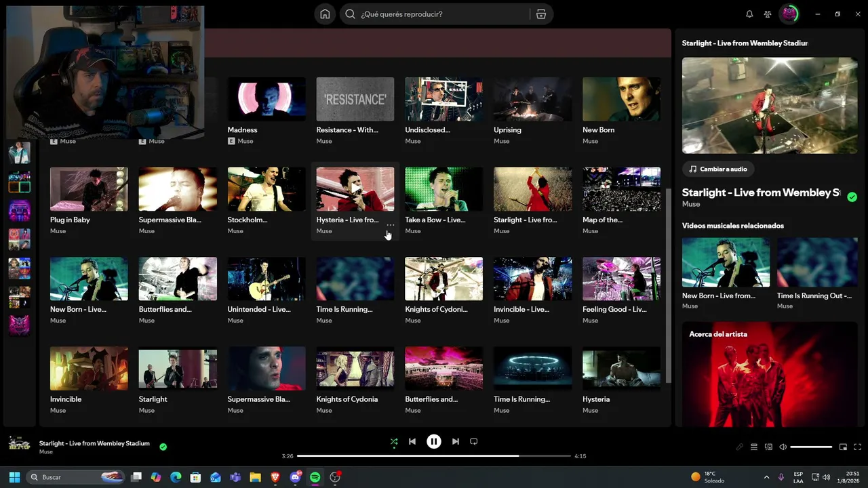Open the 'Stockholm...' video thumbnail
The width and height of the screenshot is (868, 488).
click(267, 189)
